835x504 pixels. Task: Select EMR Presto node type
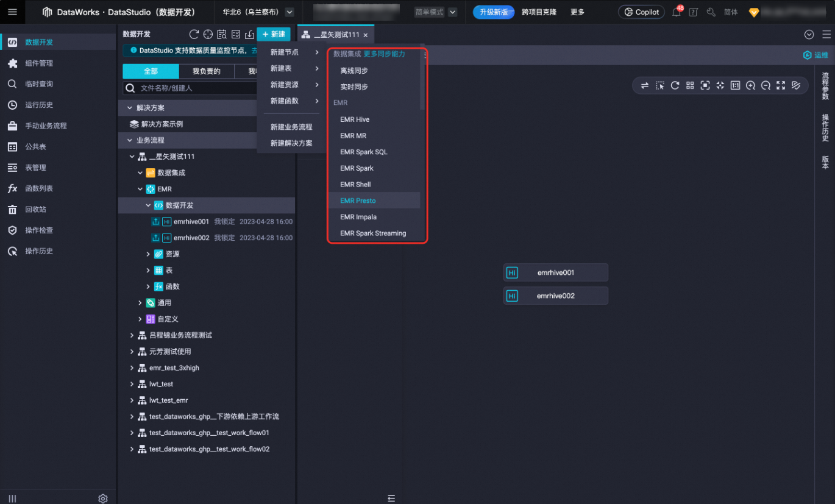click(374, 201)
